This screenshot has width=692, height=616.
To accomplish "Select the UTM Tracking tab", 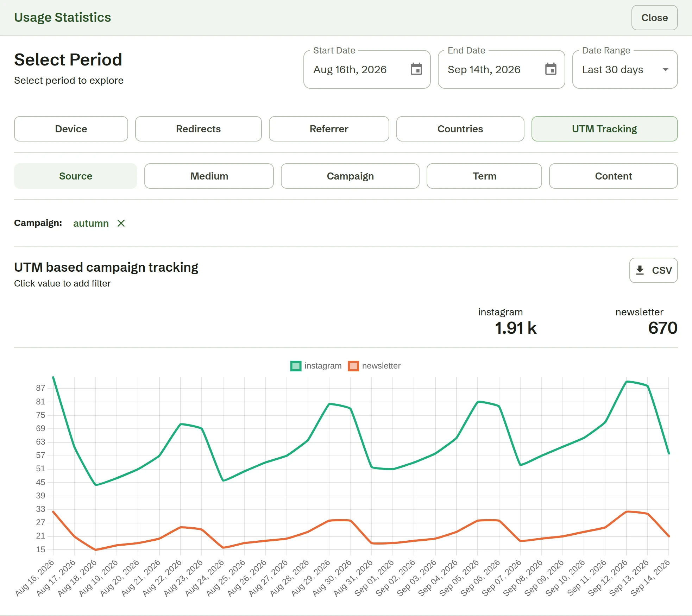I will tap(604, 129).
